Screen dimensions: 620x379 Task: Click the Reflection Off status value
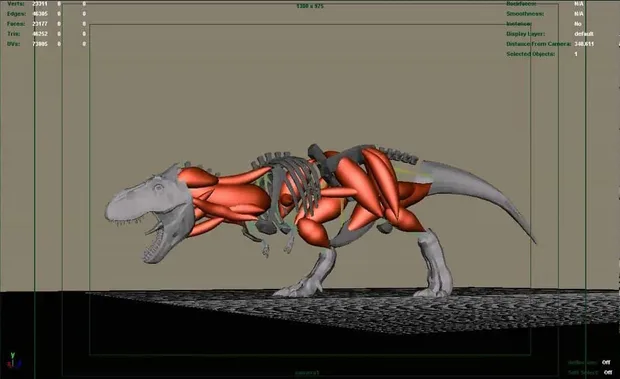coord(606,362)
